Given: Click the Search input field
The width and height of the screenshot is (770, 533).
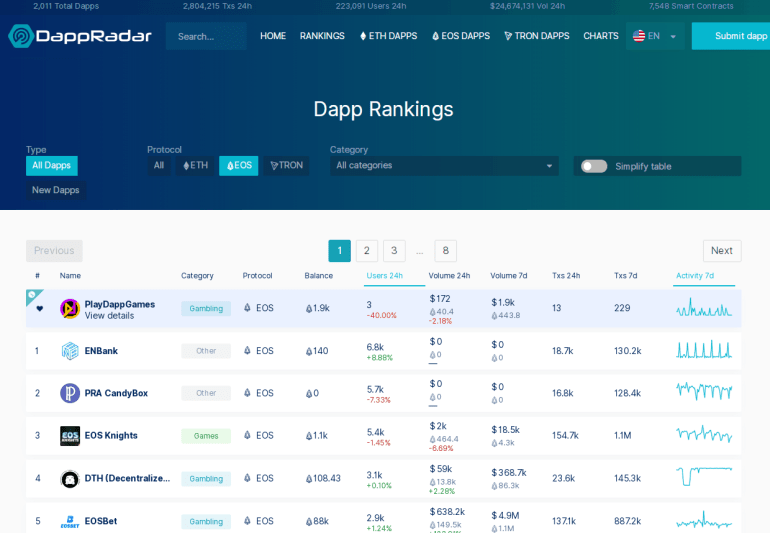Looking at the screenshot, I should click(x=206, y=36).
